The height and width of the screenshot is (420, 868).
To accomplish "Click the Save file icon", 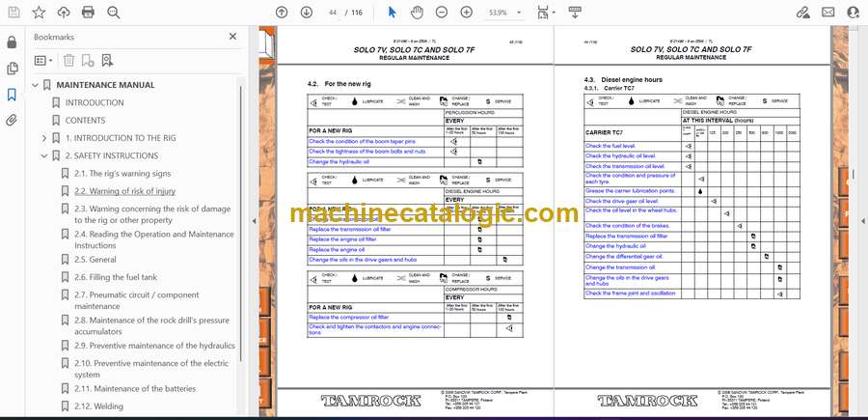I will tap(14, 13).
